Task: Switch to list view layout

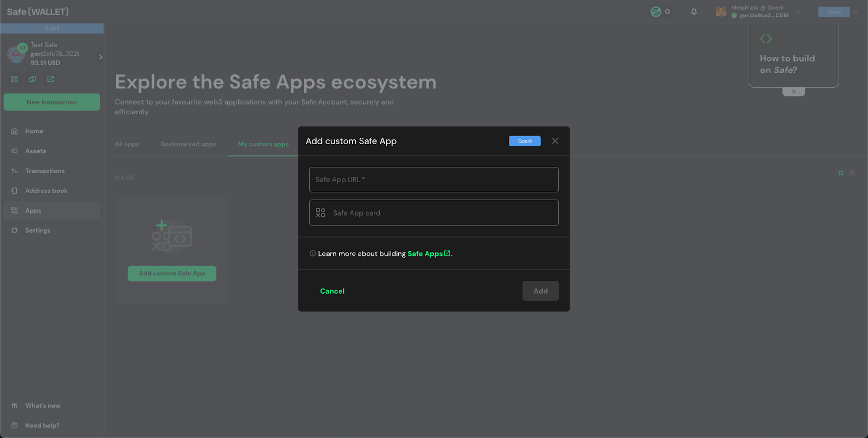Action: click(x=852, y=173)
